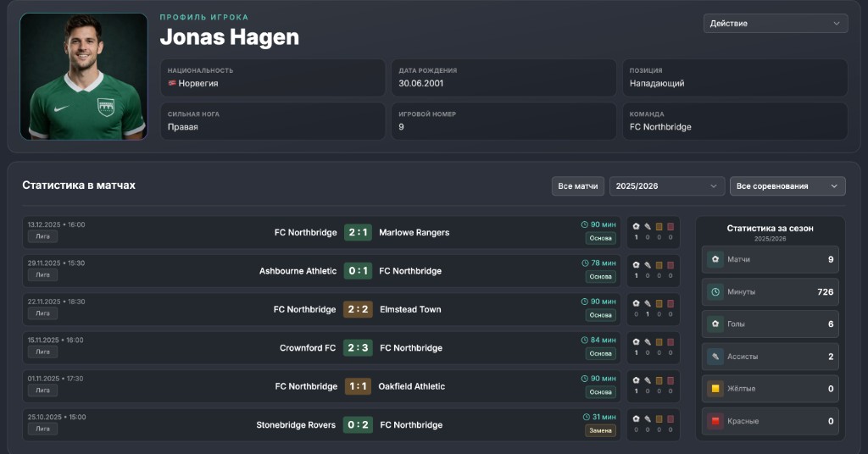Click the goal icon in Marlowe Rangers match row
Image resolution: width=868 pixels, height=454 pixels.
pos(636,226)
